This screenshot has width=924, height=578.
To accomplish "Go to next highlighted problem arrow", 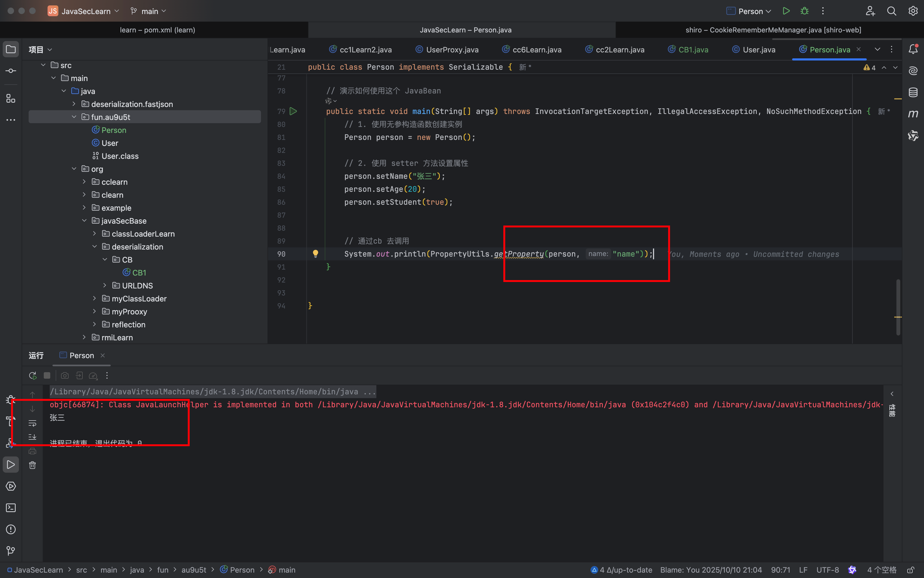I will (896, 68).
